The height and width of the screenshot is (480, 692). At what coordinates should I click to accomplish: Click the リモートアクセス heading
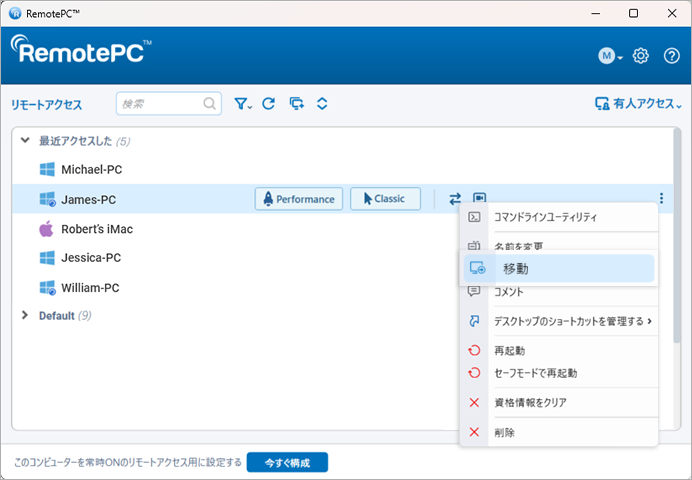click(46, 105)
